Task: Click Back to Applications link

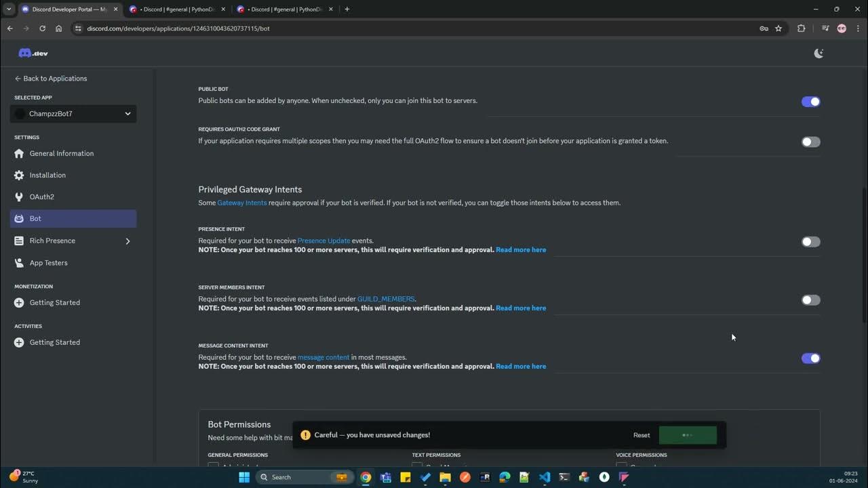Action: tap(51, 79)
